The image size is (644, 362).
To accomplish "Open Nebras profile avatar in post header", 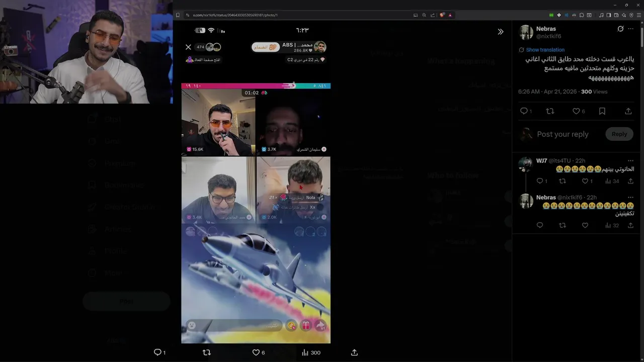I will pos(526,32).
